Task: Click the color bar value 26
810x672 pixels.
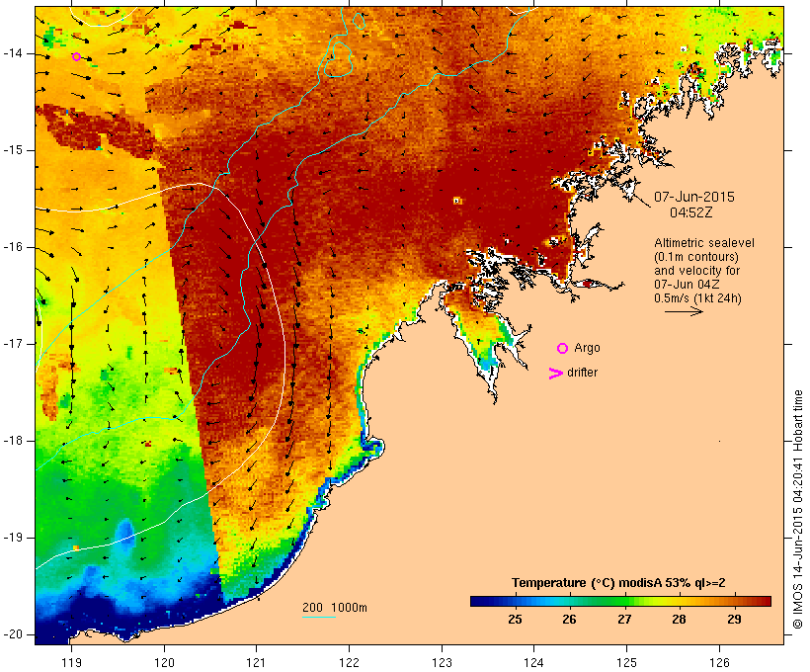Action: 569,620
